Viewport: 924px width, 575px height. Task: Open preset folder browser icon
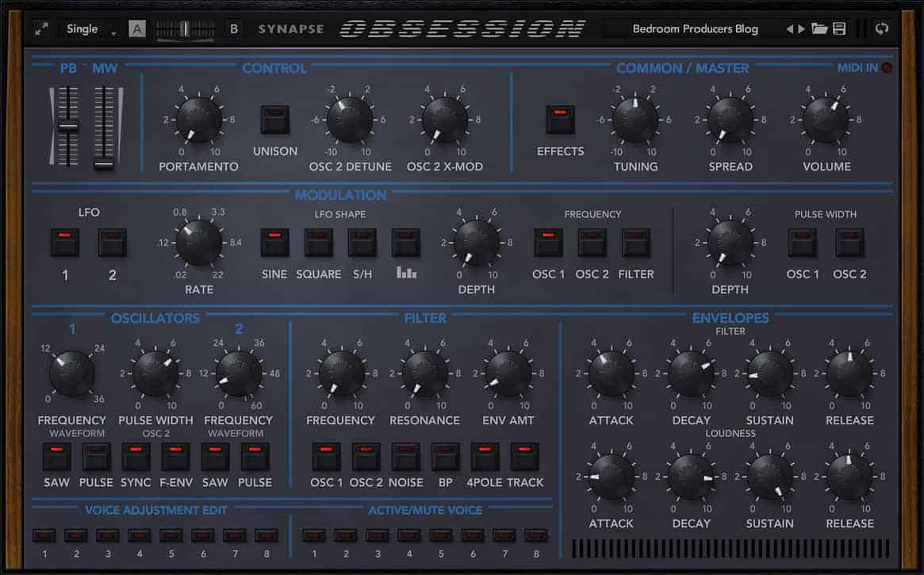pyautogui.click(x=819, y=29)
